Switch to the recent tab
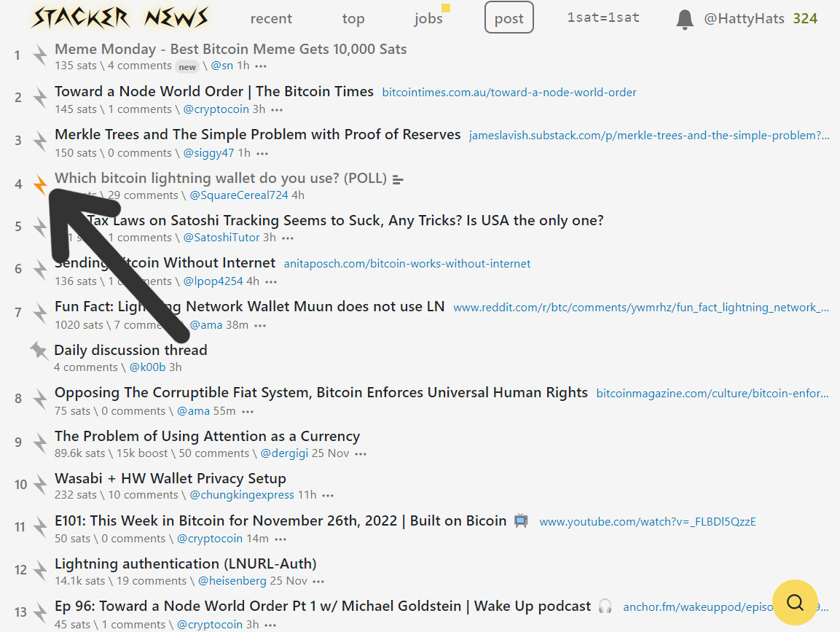This screenshot has height=632, width=840. (x=271, y=19)
